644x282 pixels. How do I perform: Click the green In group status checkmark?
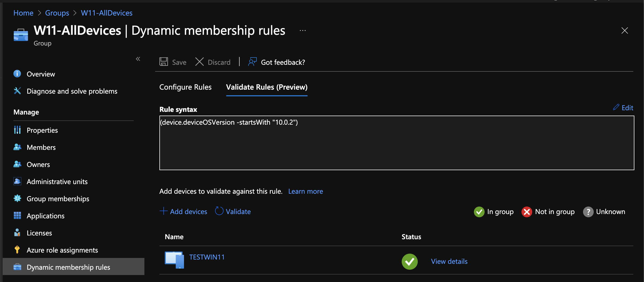(409, 261)
